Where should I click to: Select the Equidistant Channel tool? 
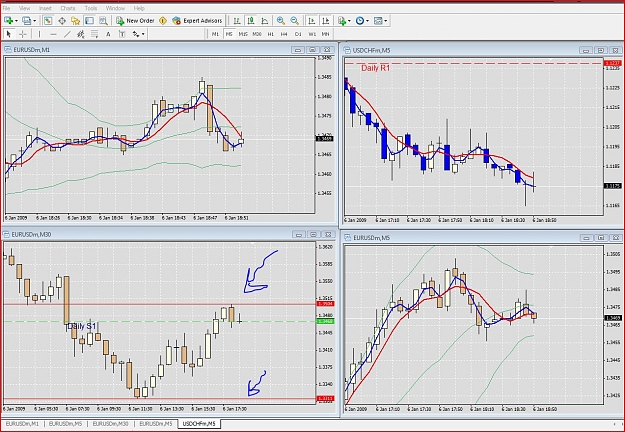pos(81,34)
